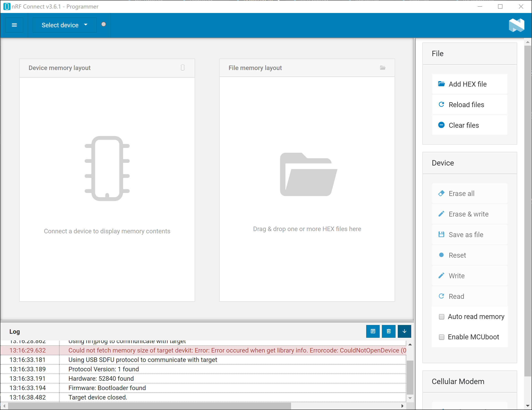This screenshot has height=410, width=532.
Task: Click 'Connect a device to display memory contents'
Action: (107, 231)
